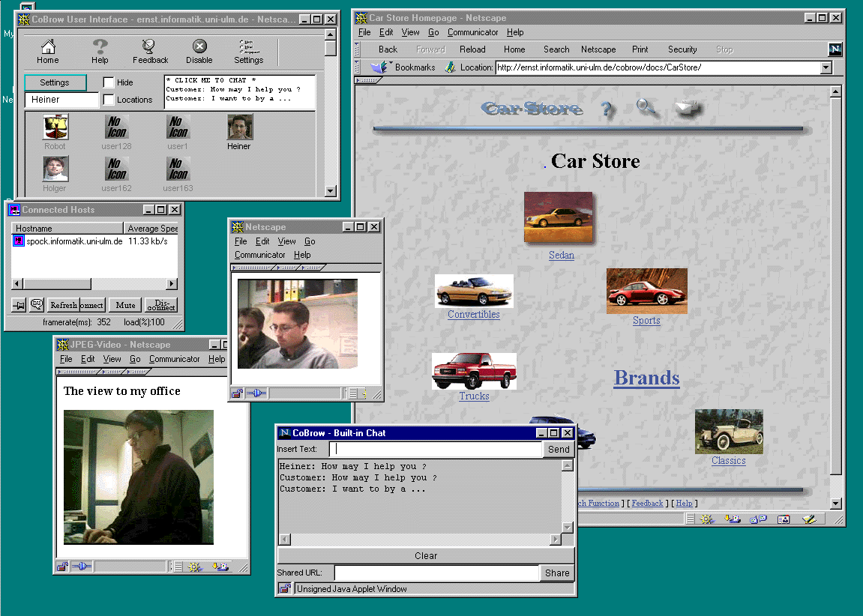Click the Clear button in Built-in Chat

[426, 556]
